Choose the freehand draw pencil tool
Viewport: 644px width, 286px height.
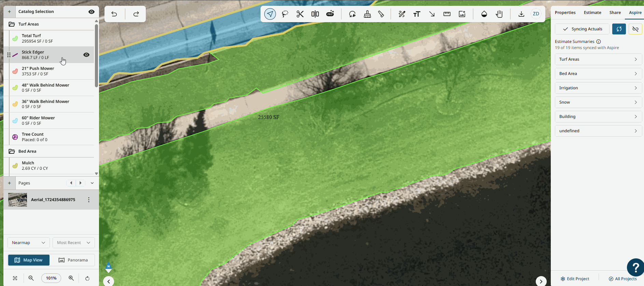402,14
